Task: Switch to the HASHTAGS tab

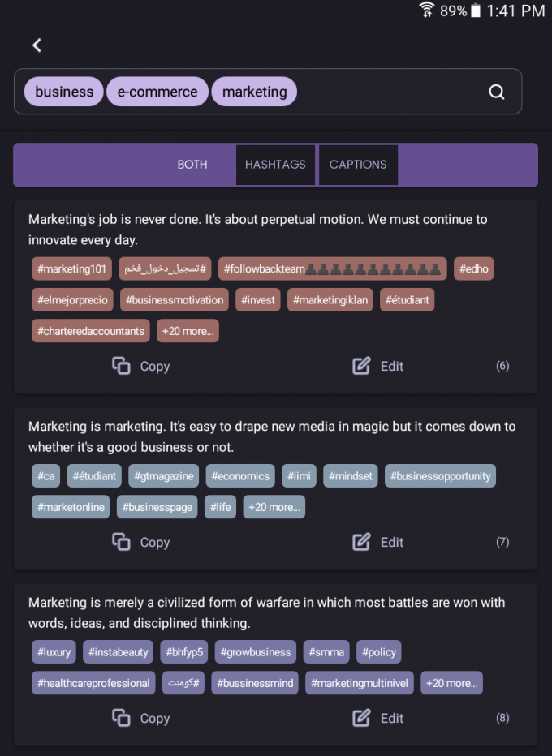Action: [275, 165]
